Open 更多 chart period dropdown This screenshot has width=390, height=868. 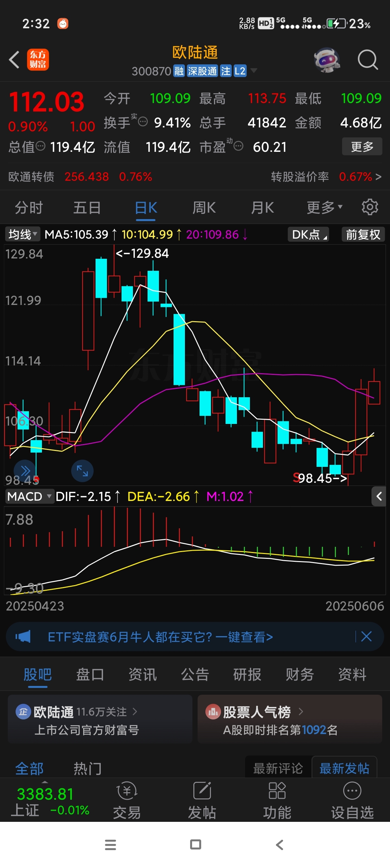tap(324, 207)
